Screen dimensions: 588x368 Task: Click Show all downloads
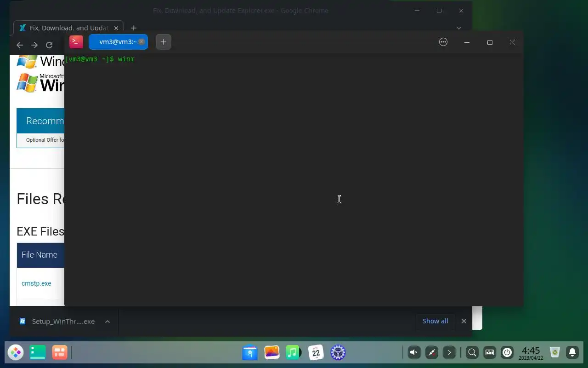point(435,321)
